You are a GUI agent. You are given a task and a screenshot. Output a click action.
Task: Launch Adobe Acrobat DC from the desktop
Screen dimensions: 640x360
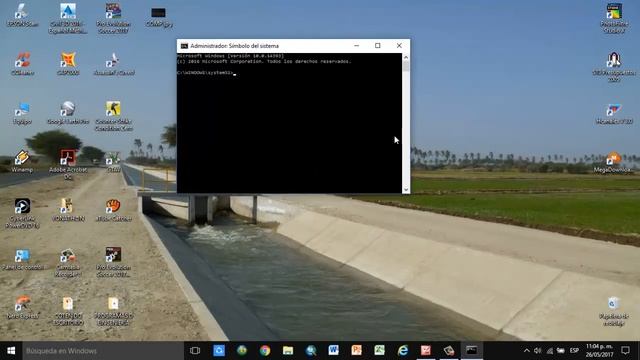pyautogui.click(x=68, y=164)
